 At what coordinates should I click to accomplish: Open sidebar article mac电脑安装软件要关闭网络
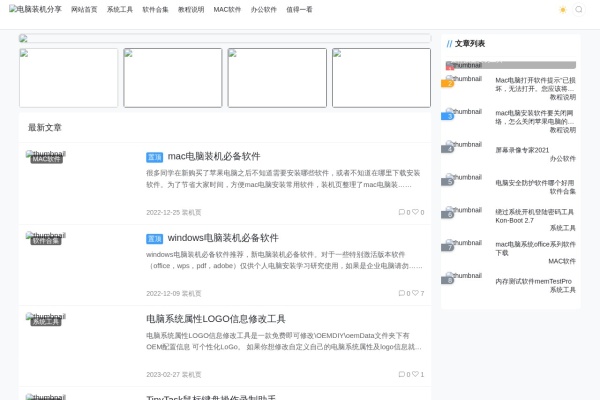pyautogui.click(x=535, y=117)
